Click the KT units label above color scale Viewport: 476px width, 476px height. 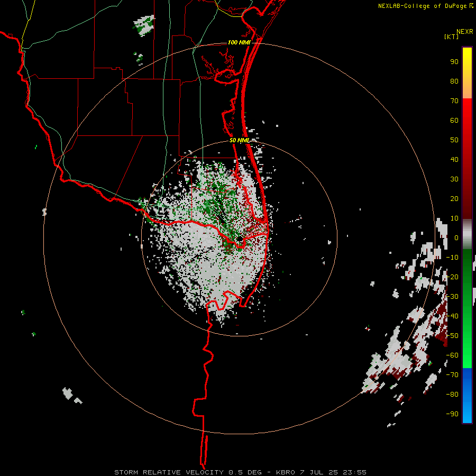pyautogui.click(x=451, y=36)
